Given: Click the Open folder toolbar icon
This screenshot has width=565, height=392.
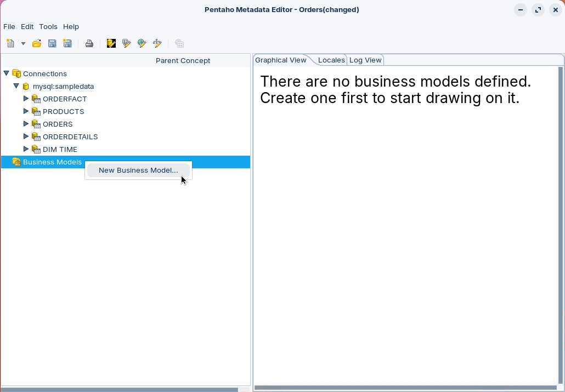Looking at the screenshot, I should point(37,43).
